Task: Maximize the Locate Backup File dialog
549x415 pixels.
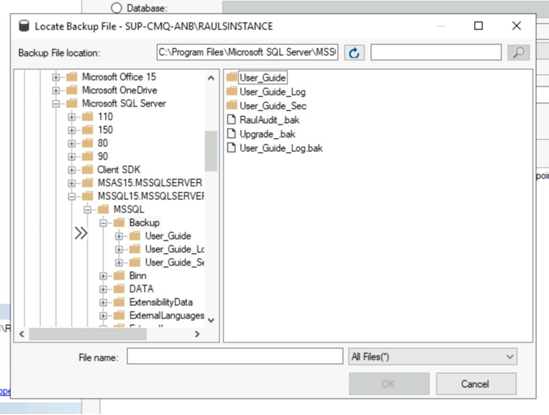Action: point(479,26)
